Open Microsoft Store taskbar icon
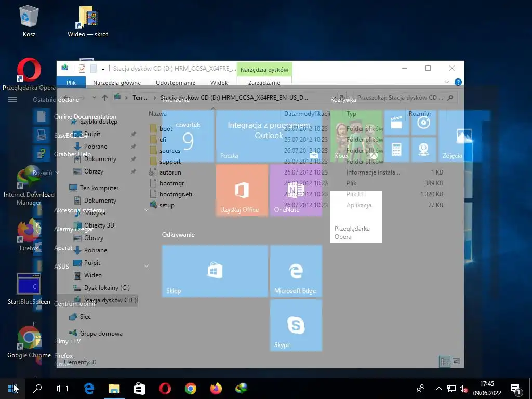The width and height of the screenshot is (532, 399). click(139, 389)
